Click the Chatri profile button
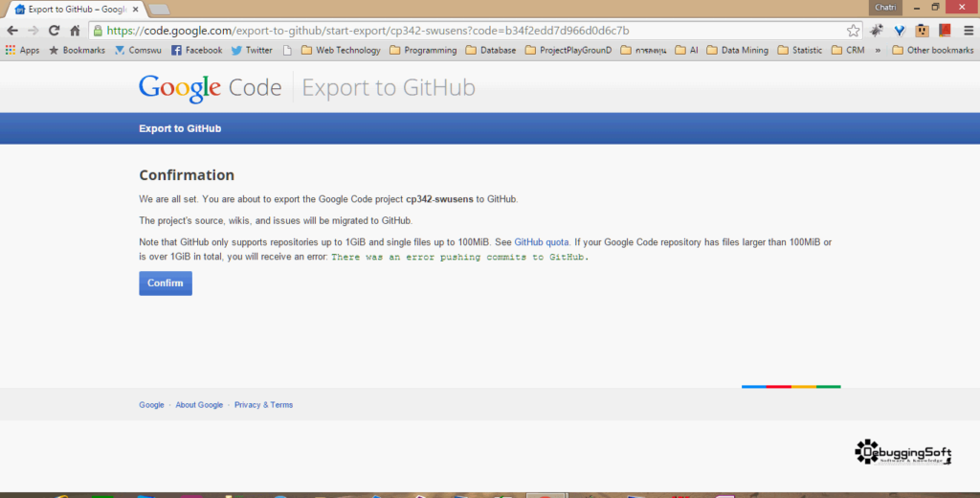This screenshot has height=498, width=980. pos(885,8)
